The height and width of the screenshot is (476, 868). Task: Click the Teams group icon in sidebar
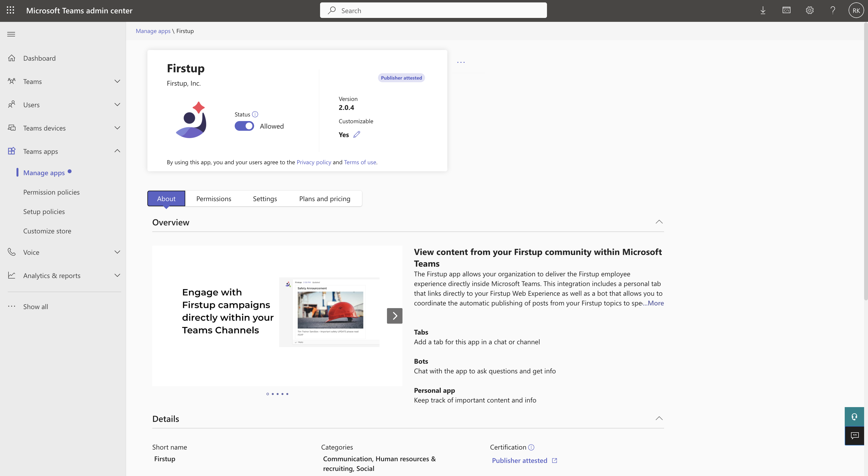click(12, 81)
